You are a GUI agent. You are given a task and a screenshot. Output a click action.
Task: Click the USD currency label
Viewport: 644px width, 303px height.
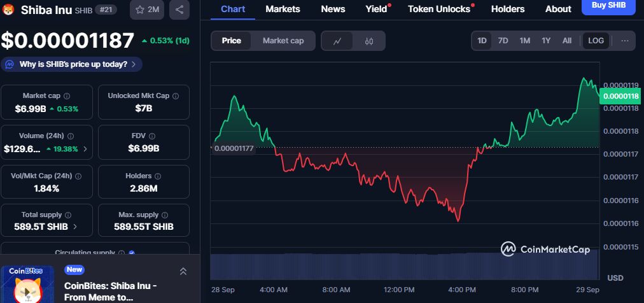(x=615, y=278)
